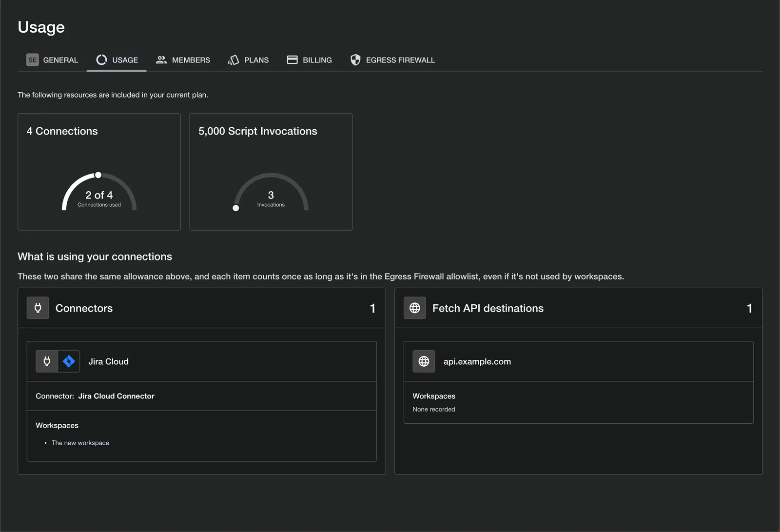Click the Billing credit card icon
The image size is (780, 532).
coord(292,60)
